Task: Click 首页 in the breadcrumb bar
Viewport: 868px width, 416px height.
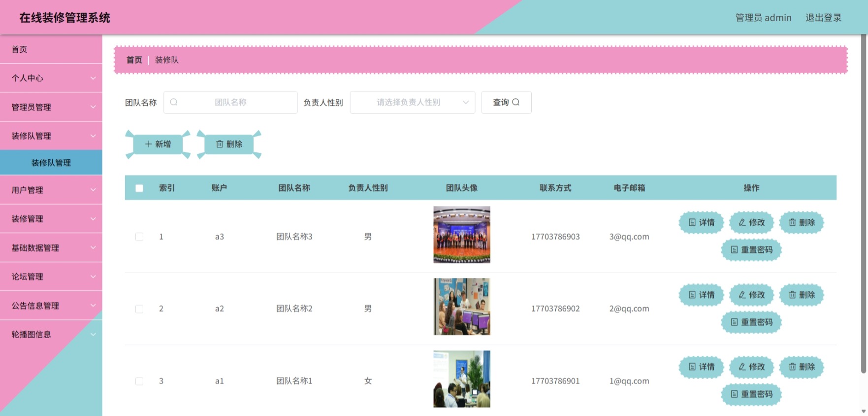Action: point(134,60)
